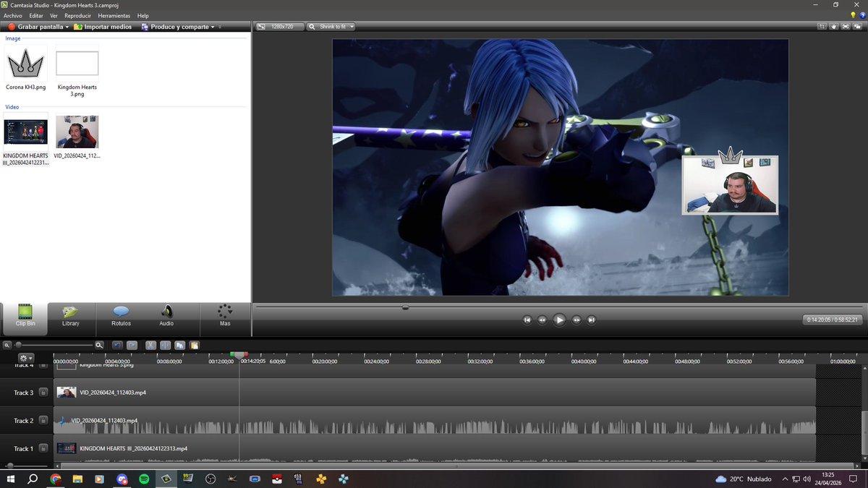Click the Windows search magnifier icon
The height and width of the screenshot is (488, 868).
(x=33, y=479)
